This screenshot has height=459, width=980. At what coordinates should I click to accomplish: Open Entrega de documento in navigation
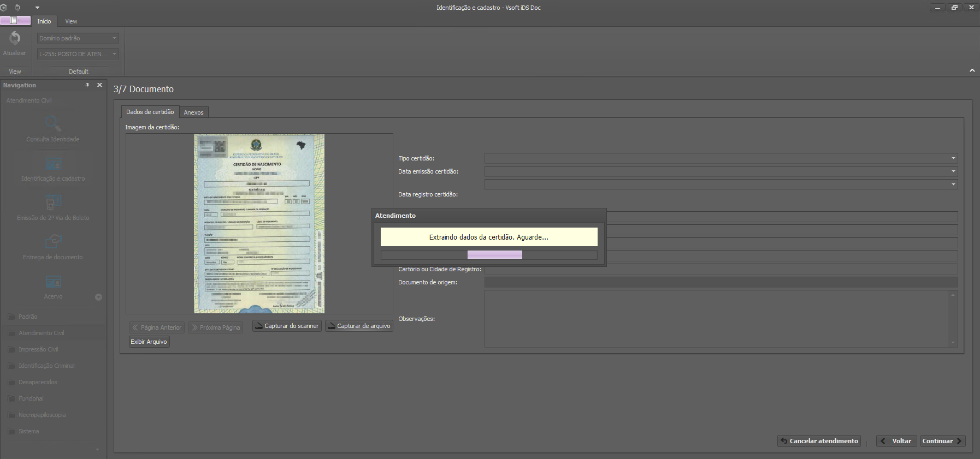click(x=53, y=247)
